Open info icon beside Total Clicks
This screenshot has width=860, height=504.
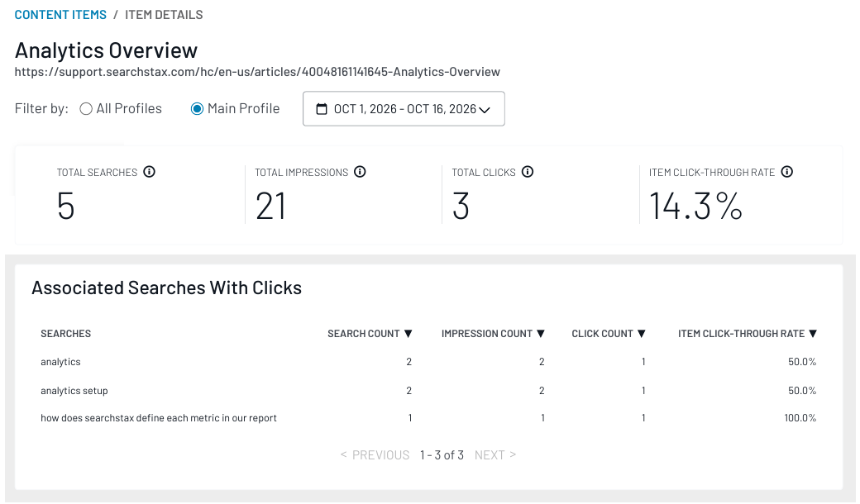coord(528,172)
